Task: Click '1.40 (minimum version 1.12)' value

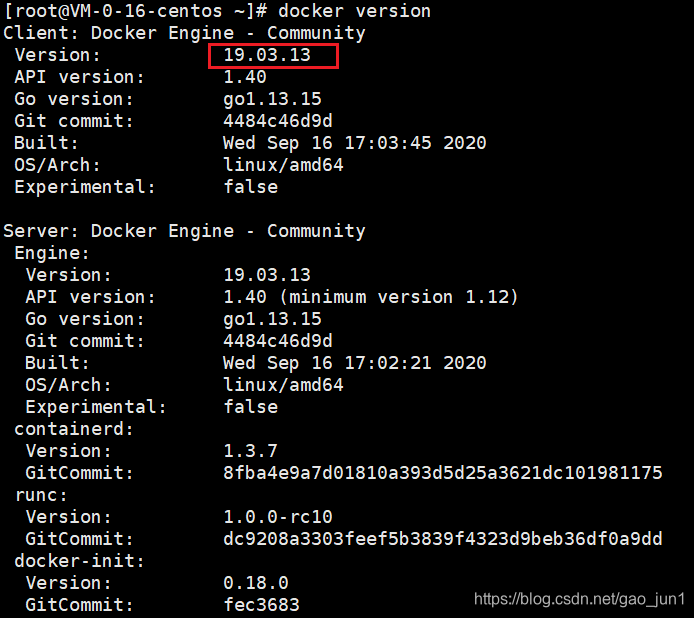Action: (370, 297)
